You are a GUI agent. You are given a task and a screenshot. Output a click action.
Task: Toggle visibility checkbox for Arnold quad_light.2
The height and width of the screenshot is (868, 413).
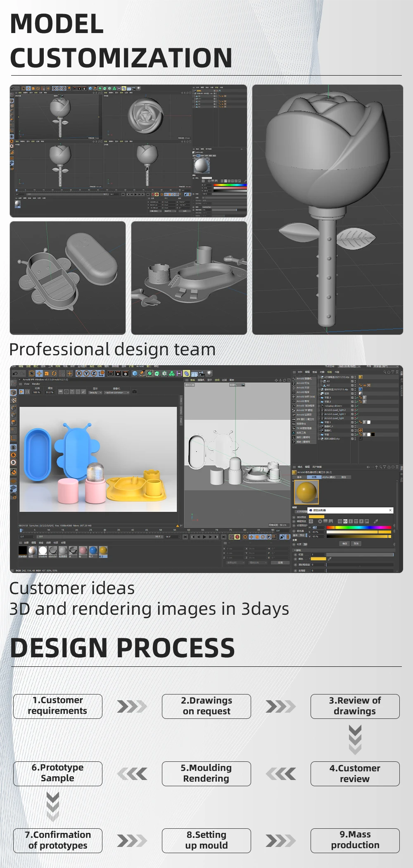pyautogui.click(x=352, y=410)
